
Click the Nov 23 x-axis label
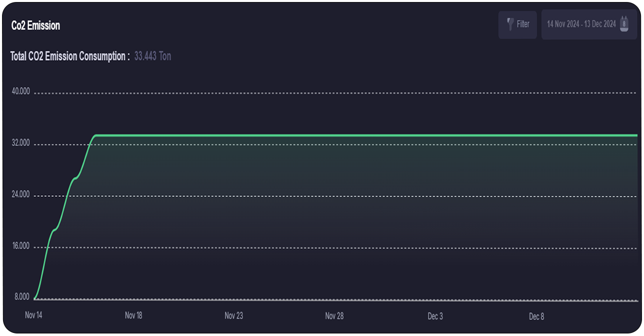(233, 315)
